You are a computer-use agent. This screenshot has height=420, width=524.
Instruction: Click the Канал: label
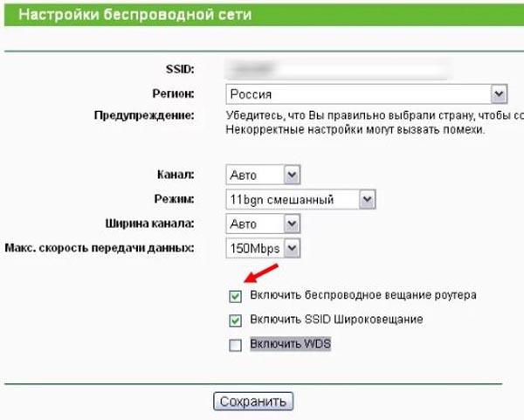tap(176, 175)
